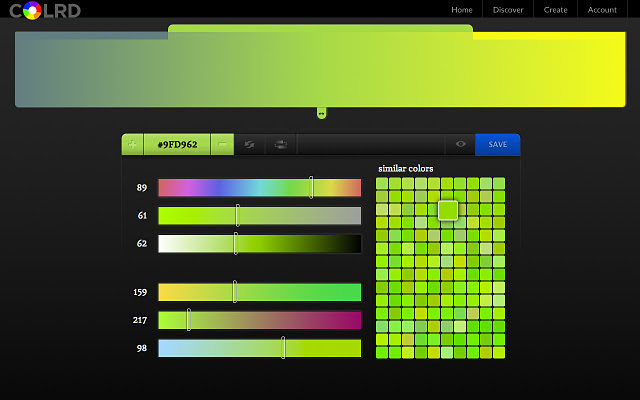Select the top-left swatch in similar colors grid
640x400 pixels.
point(382,183)
